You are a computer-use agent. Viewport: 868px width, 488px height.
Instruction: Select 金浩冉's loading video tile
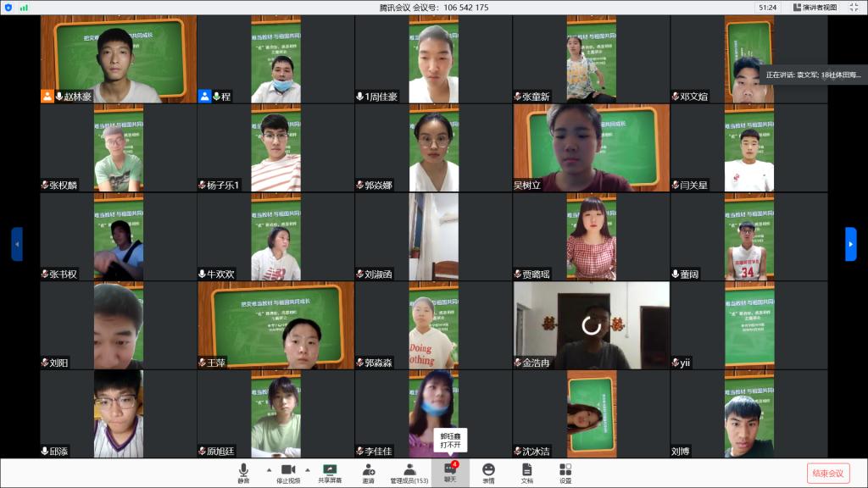point(591,325)
